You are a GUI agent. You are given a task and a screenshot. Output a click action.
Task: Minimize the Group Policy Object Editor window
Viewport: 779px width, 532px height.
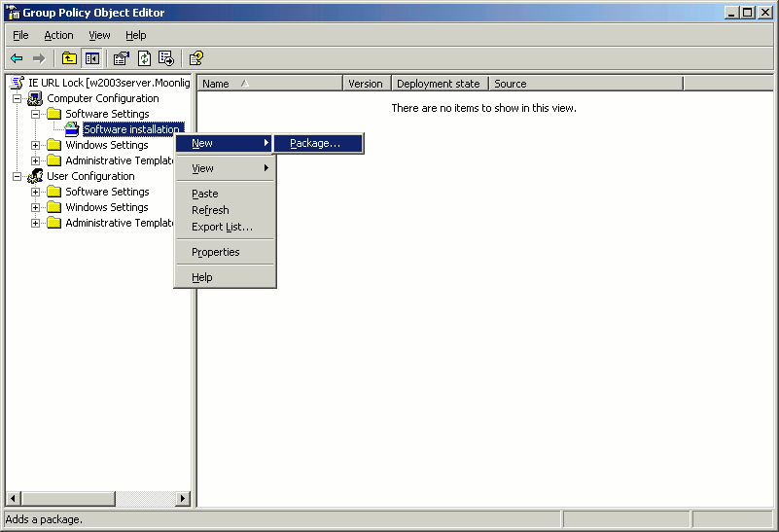[731, 13]
